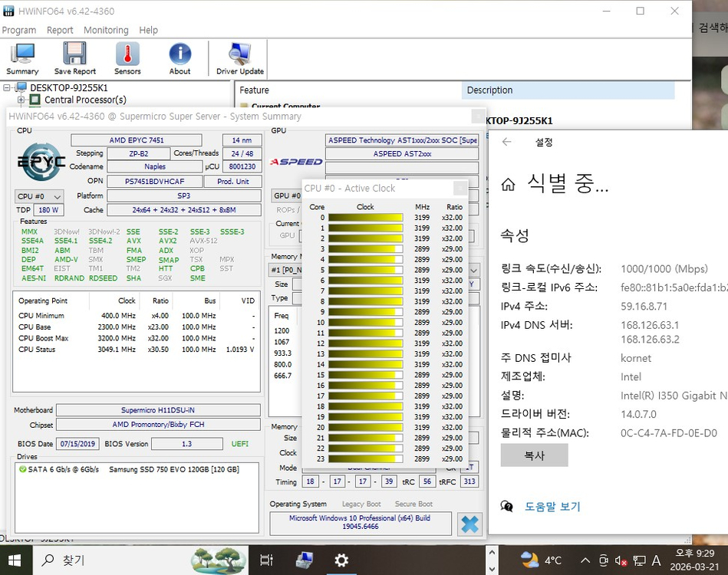The image size is (728, 575).
Task: Click the Supermicro H11DSU-iN motherboard field
Action: coord(158,410)
